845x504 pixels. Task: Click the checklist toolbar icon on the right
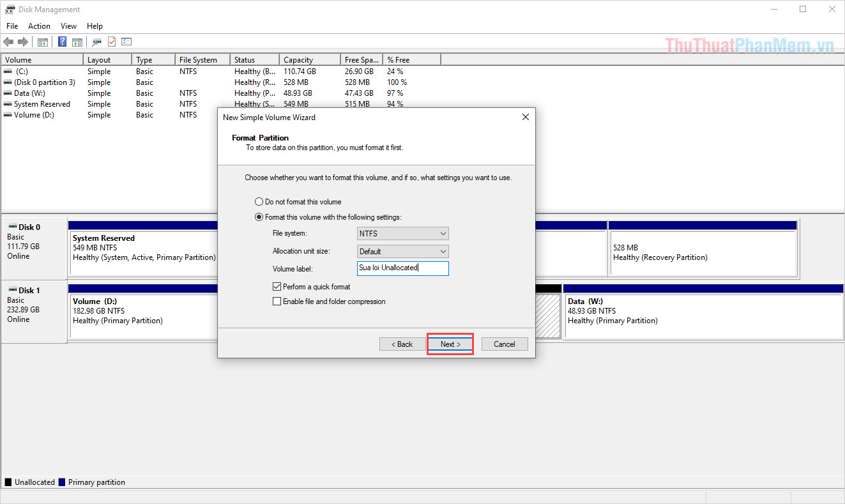pyautogui.click(x=126, y=41)
